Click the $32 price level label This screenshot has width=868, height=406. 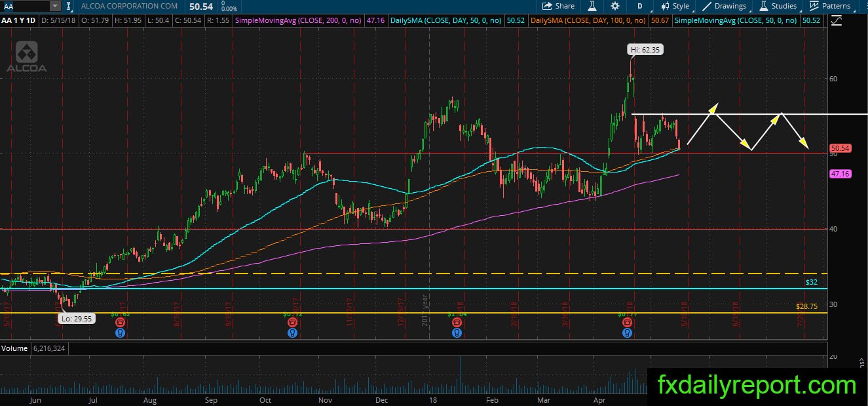(x=812, y=282)
